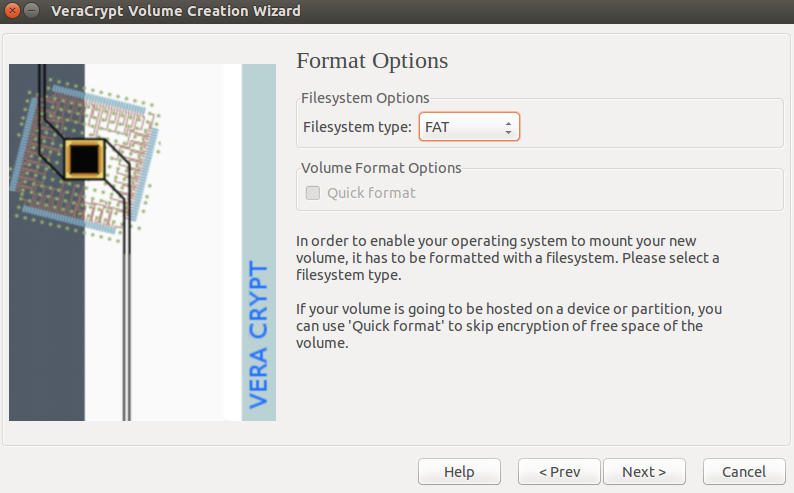This screenshot has width=794, height=493.
Task: Select the Filesystem type label
Action: (x=357, y=127)
